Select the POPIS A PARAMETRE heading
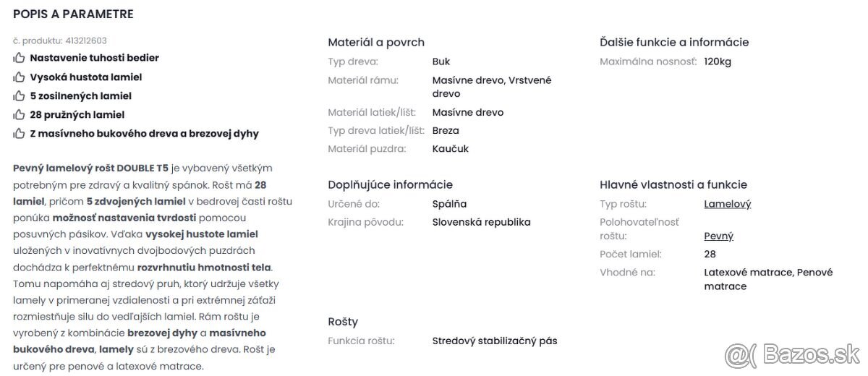This screenshot has height=376, width=868. click(73, 14)
